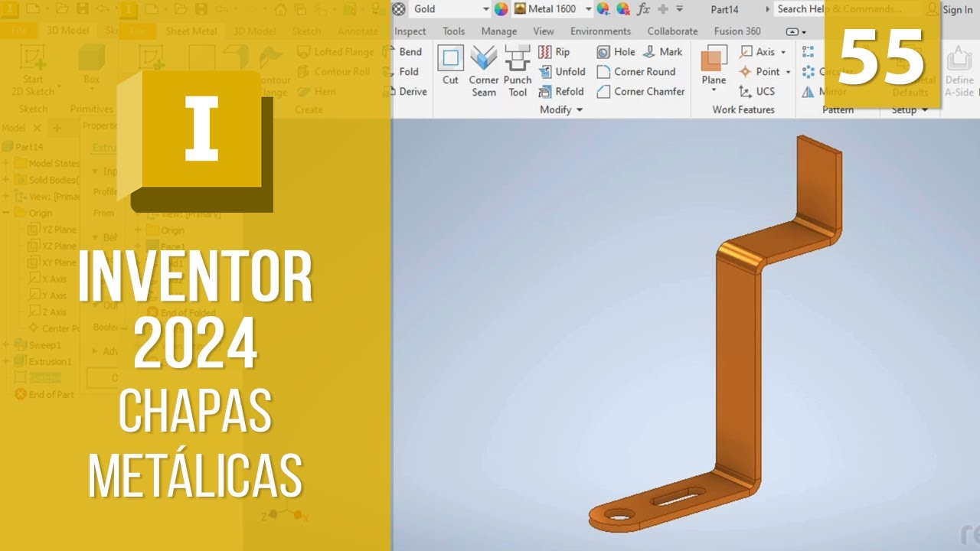Viewport: 980px width, 551px height.
Task: Select End of Part marker
Action: coord(45,394)
